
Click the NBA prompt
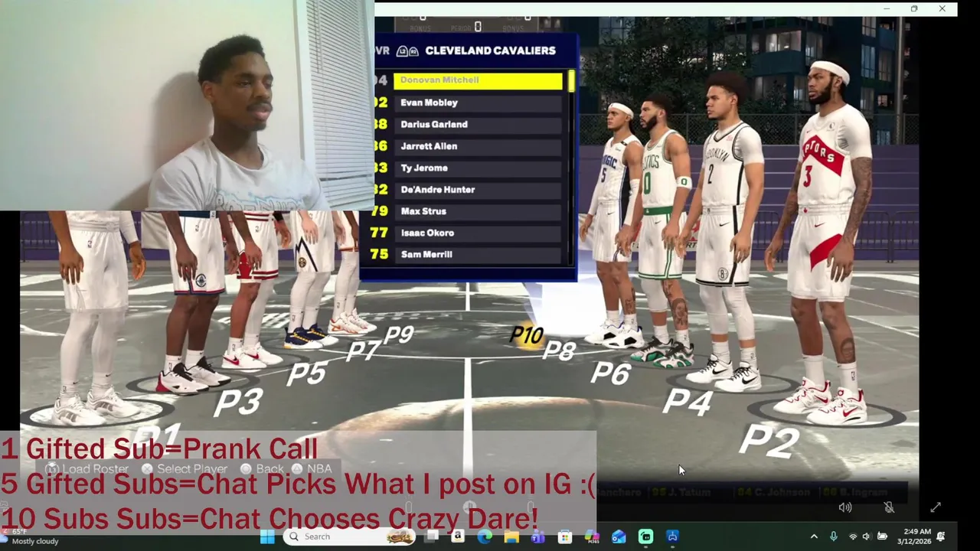point(312,469)
